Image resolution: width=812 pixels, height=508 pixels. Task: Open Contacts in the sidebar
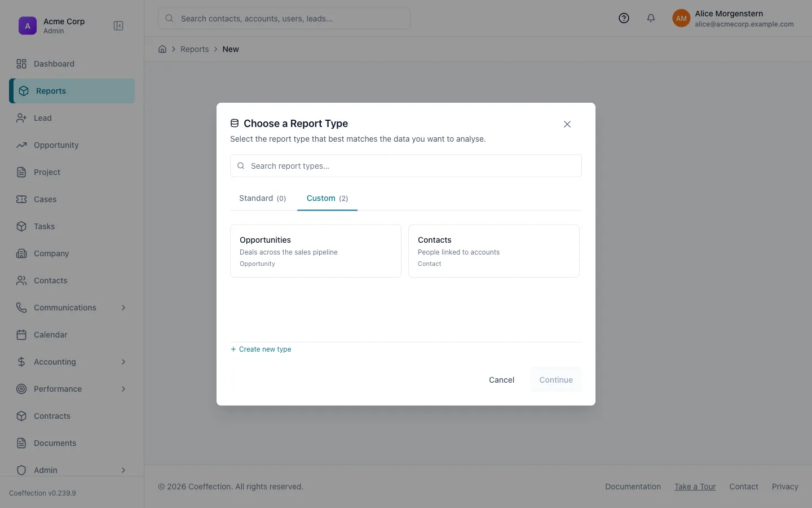[72, 281]
